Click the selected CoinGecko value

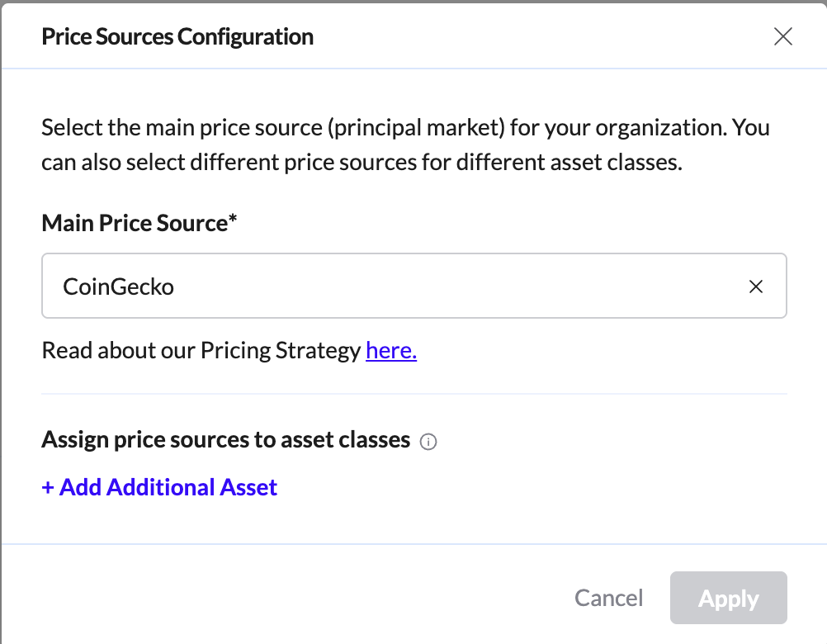tap(119, 286)
